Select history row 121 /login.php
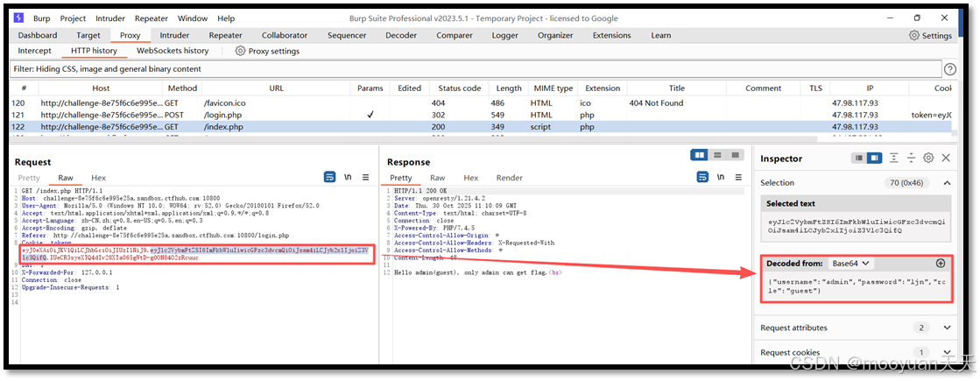The image size is (980, 381). (x=481, y=116)
